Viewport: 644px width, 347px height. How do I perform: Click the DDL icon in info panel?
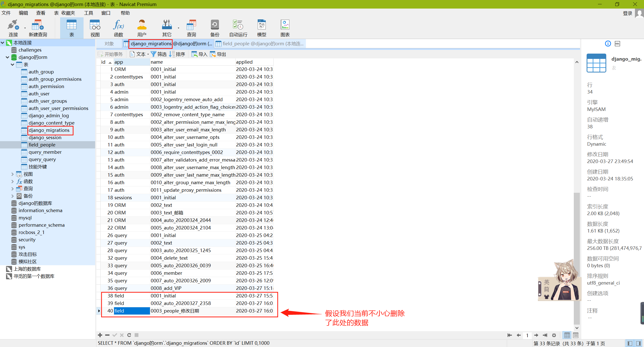coord(617,44)
